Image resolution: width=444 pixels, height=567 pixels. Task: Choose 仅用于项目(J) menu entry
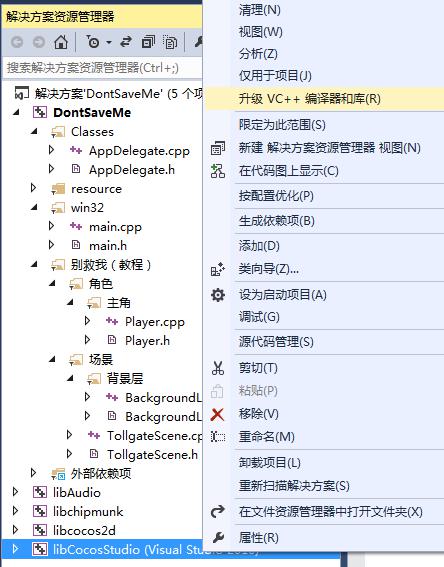tap(275, 76)
